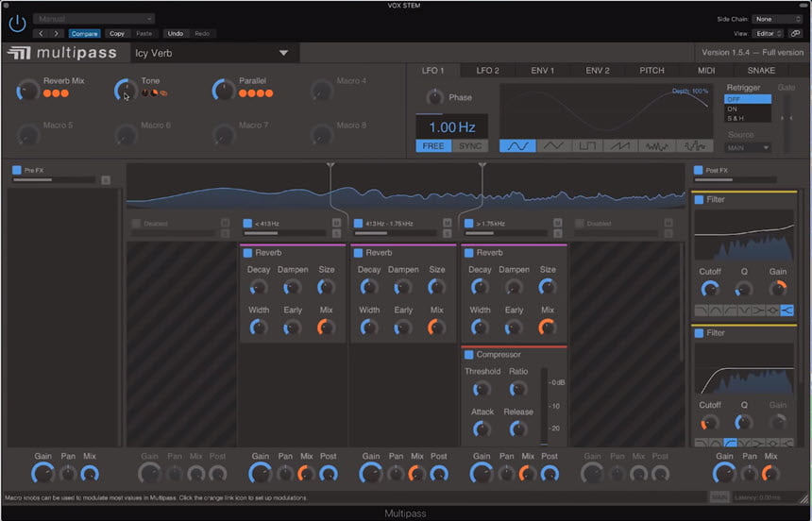Switch to the MIDI tab
This screenshot has height=521, width=812.
pos(706,71)
